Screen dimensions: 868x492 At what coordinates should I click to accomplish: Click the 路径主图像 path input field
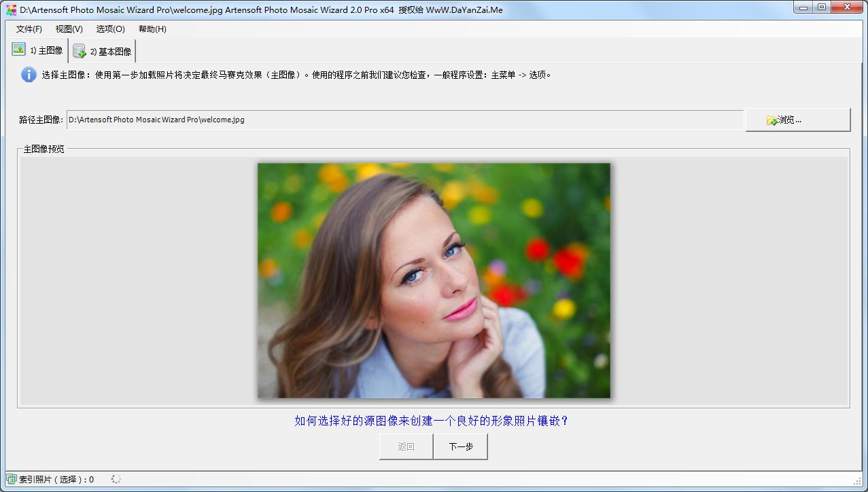[x=404, y=120]
